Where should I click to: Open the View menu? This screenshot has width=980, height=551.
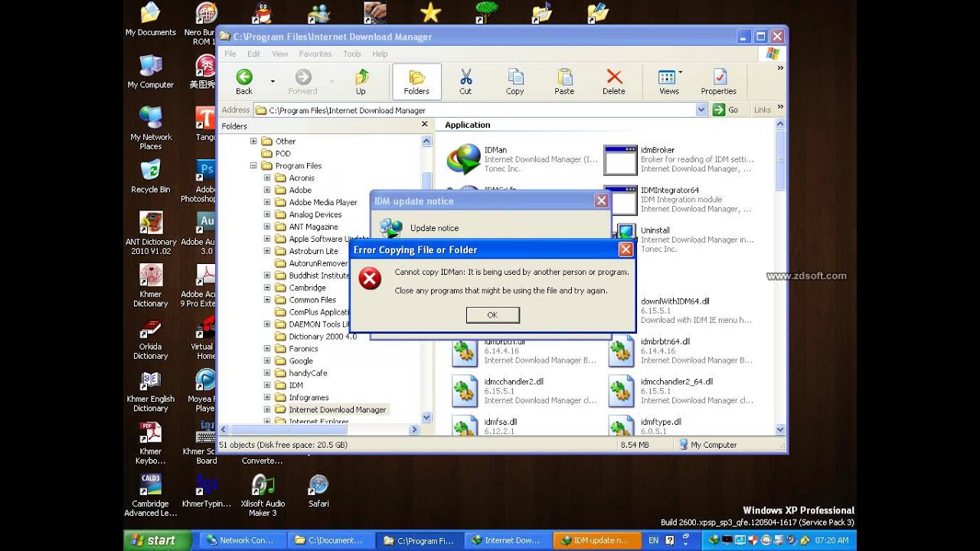[x=280, y=54]
